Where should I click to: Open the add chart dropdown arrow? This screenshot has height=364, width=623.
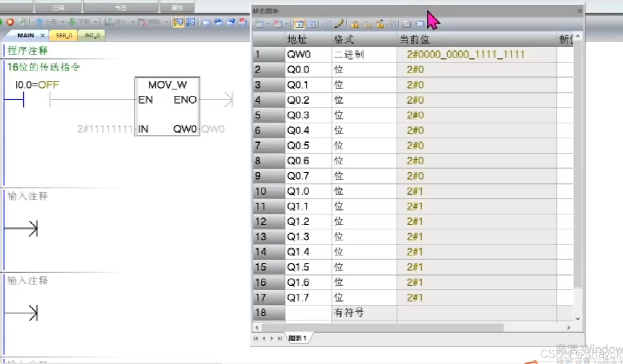[268, 24]
